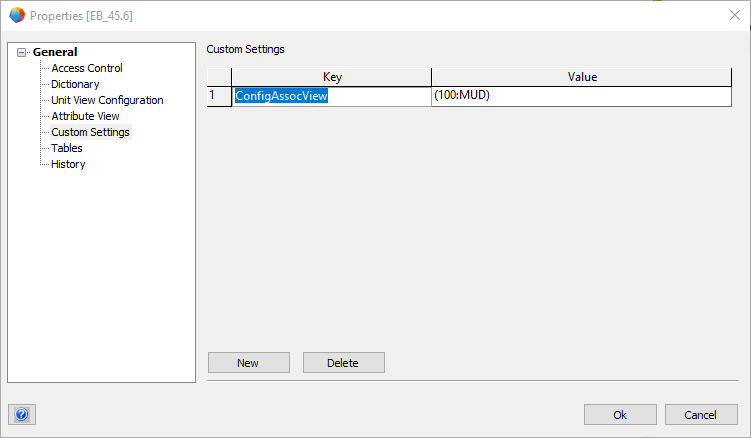
Task: Go to Attribute View section
Action: tap(85, 116)
